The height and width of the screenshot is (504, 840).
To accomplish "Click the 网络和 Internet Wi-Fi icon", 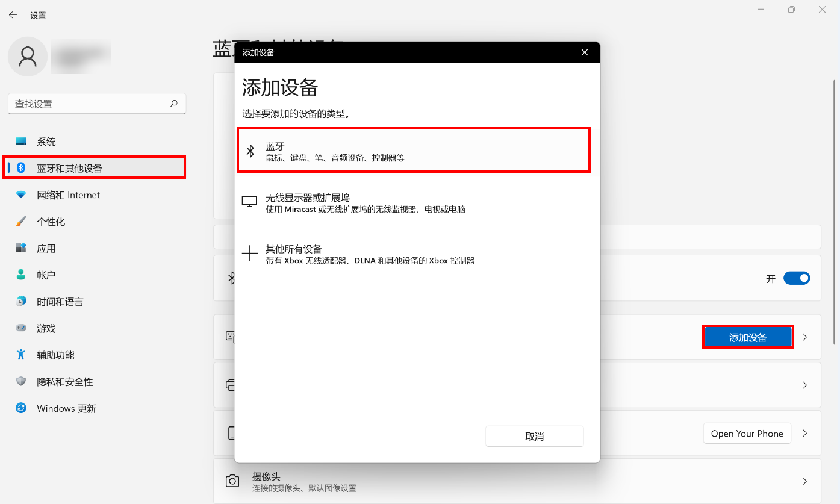I will tap(21, 195).
